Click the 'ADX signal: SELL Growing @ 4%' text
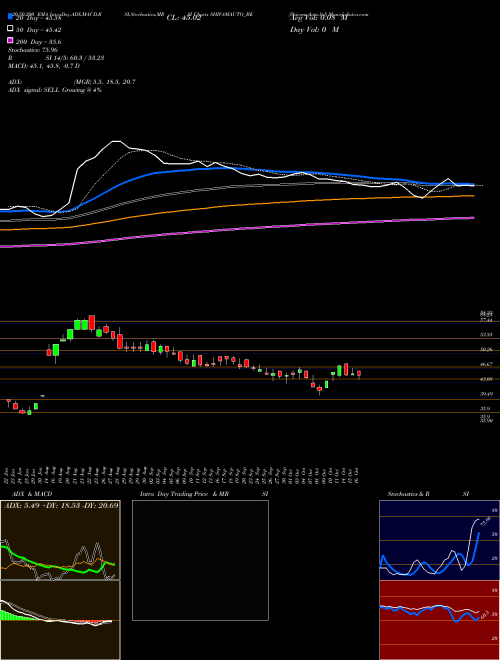Screen dimensions: 500x660 (55, 90)
